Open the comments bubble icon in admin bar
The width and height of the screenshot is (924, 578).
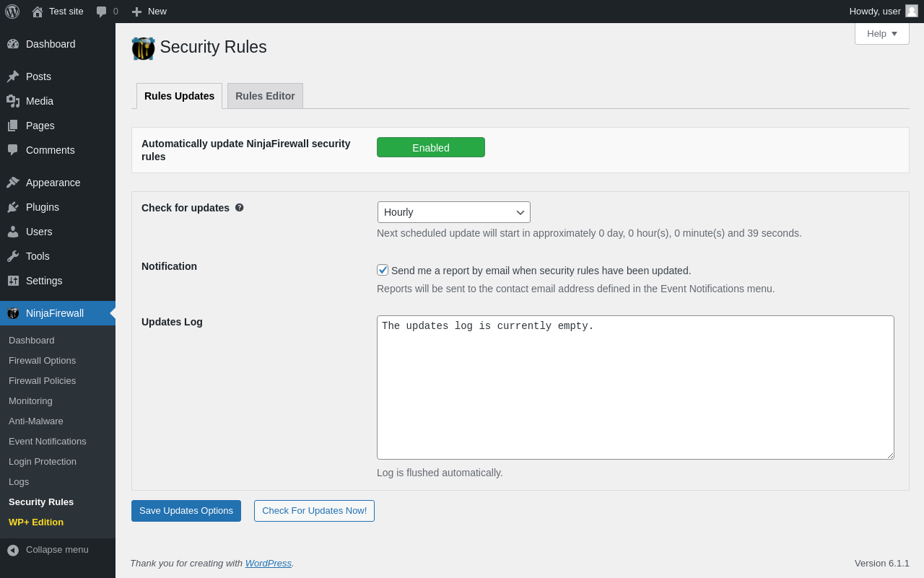click(x=102, y=12)
